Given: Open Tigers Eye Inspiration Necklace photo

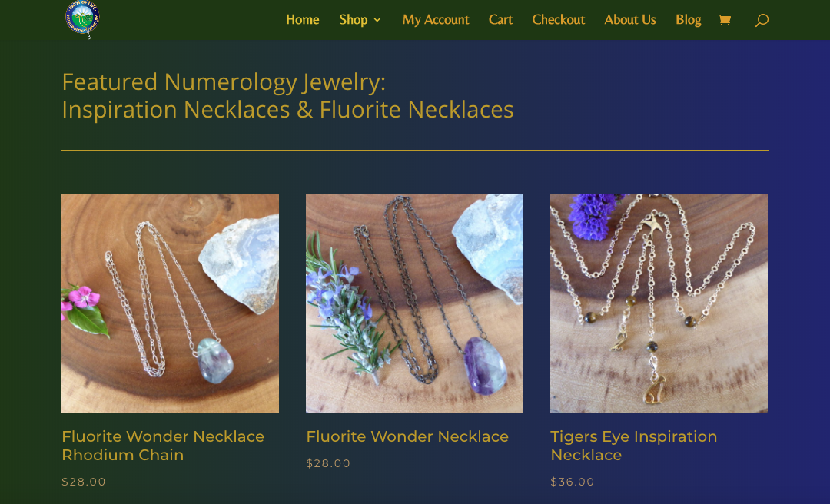Looking at the screenshot, I should pos(659,303).
